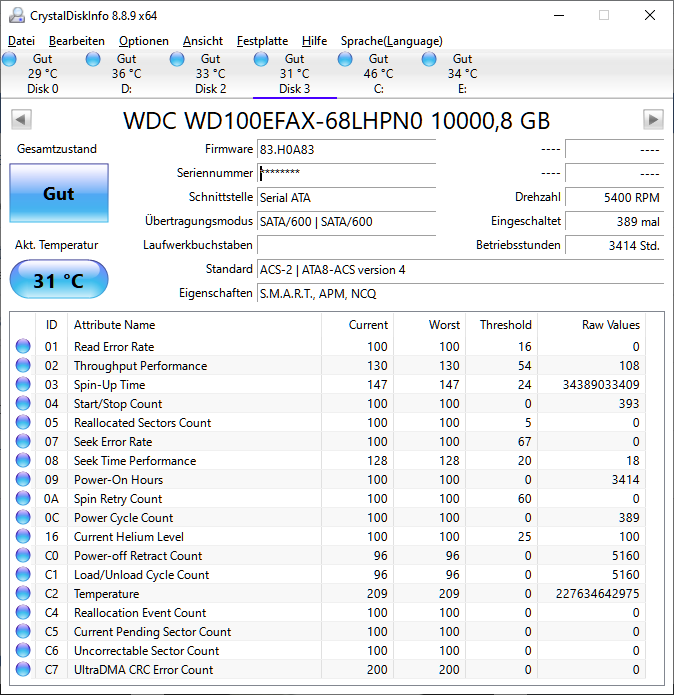Viewport: 674px width, 695px height.
Task: Click status orb for Uncorrectable Sector Count
Action: pyautogui.click(x=23, y=650)
